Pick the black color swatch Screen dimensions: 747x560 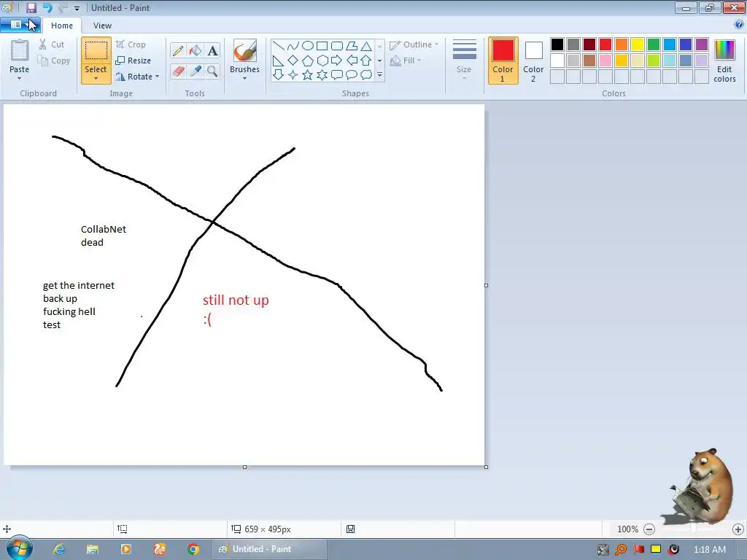pyautogui.click(x=557, y=44)
